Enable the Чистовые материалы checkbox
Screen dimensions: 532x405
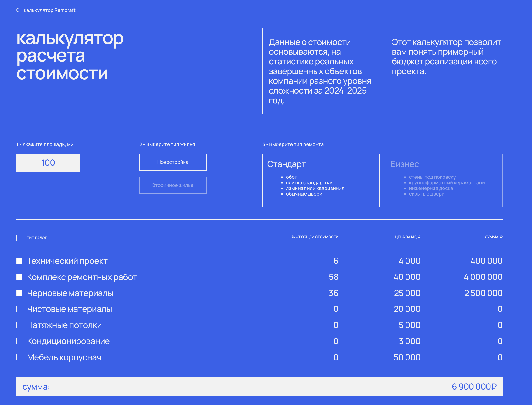tap(19, 309)
